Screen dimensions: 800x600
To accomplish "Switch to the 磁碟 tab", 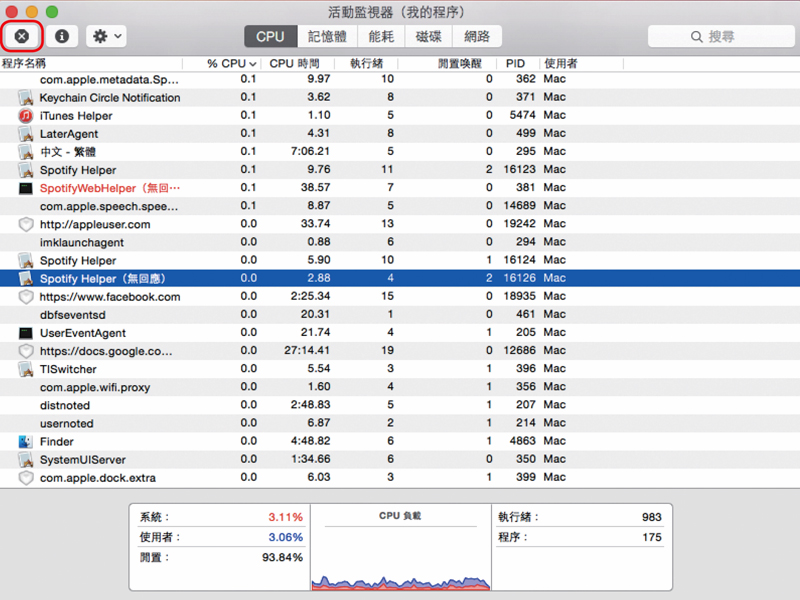I will pyautogui.click(x=429, y=36).
